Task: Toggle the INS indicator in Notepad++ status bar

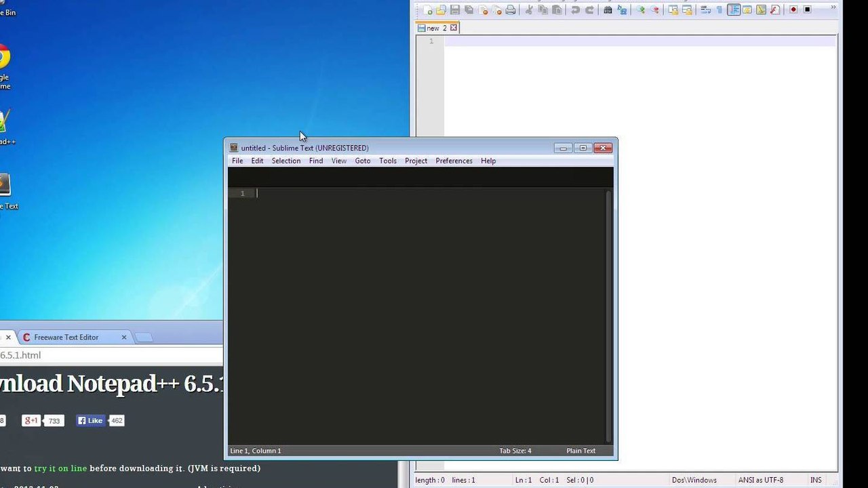Action: click(x=816, y=480)
